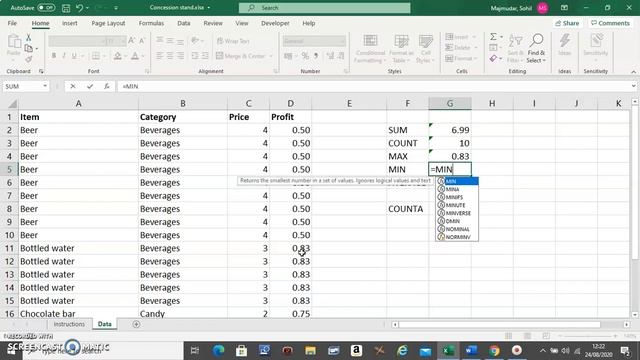640x360 pixels.
Task: Toggle Underline formatting button
Action: [74, 56]
